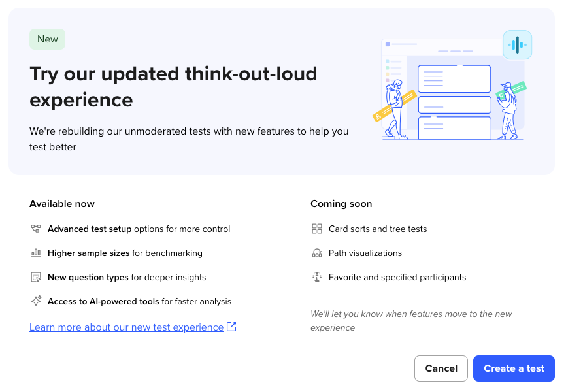
Task: Click the New question types icon
Action: (36, 277)
